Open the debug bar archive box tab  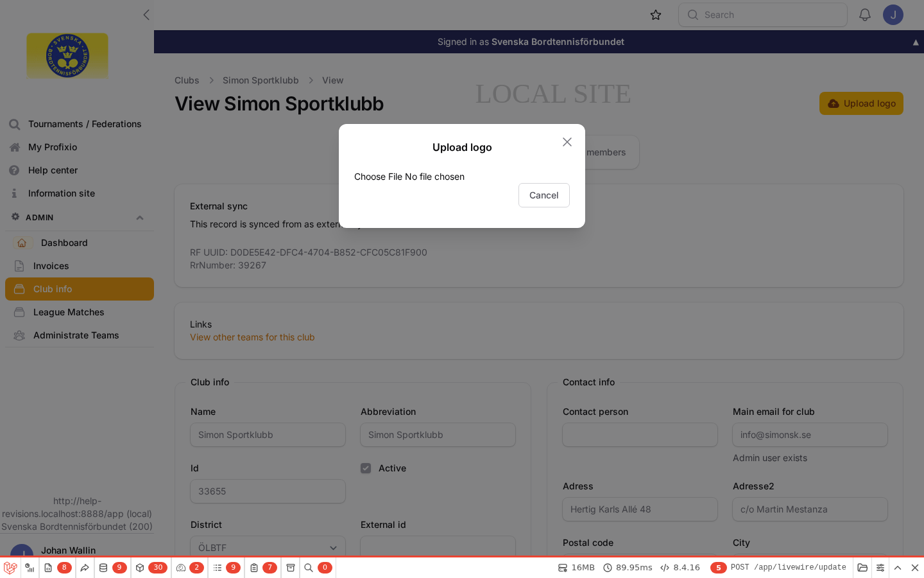pyautogui.click(x=291, y=568)
